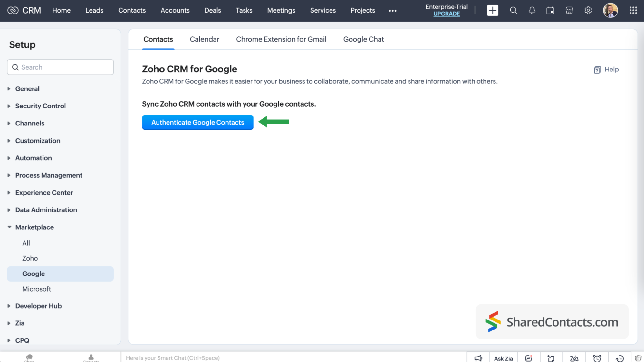The image size is (644, 362).
Task: Open the global search magnifier icon
Action: tap(514, 10)
